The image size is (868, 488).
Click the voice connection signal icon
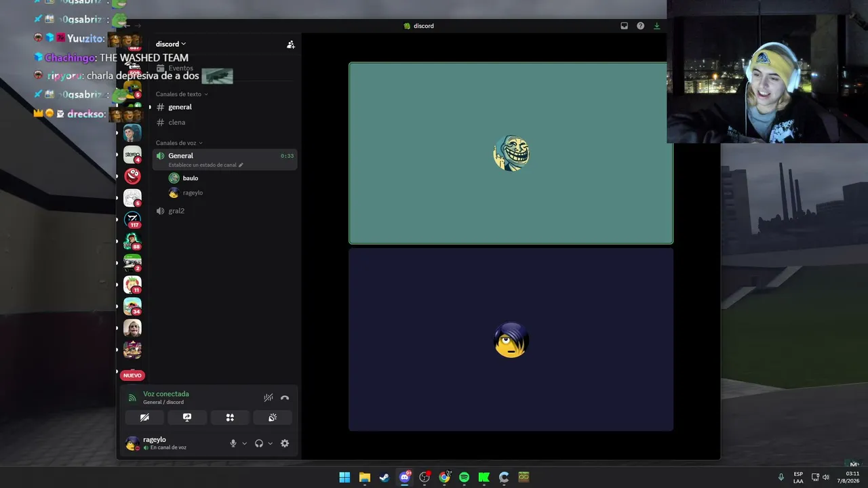pos(132,398)
